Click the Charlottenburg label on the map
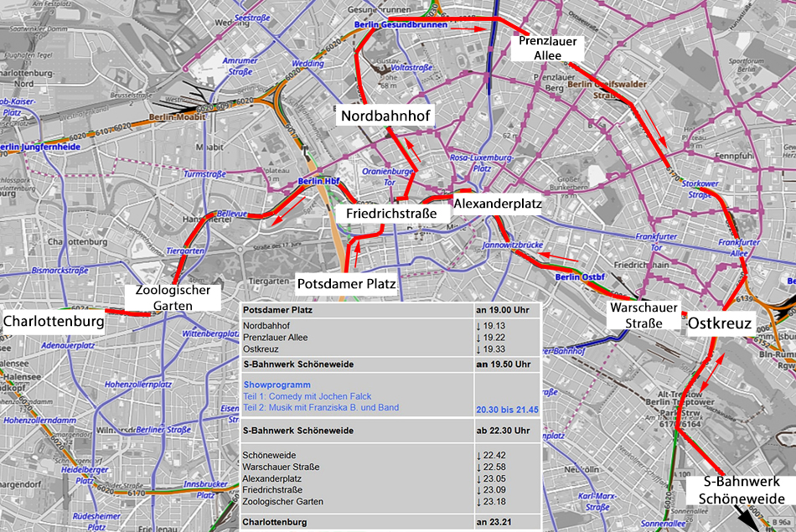 point(54,321)
